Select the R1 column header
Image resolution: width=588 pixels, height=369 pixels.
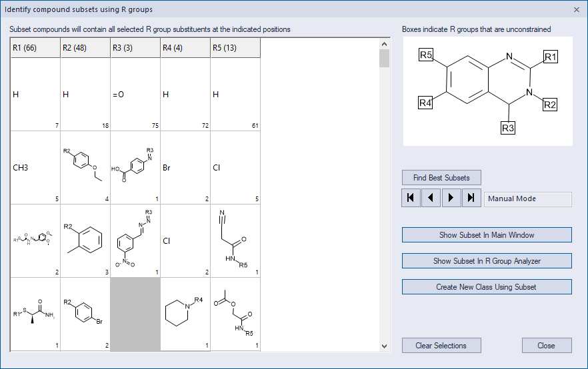pos(35,48)
